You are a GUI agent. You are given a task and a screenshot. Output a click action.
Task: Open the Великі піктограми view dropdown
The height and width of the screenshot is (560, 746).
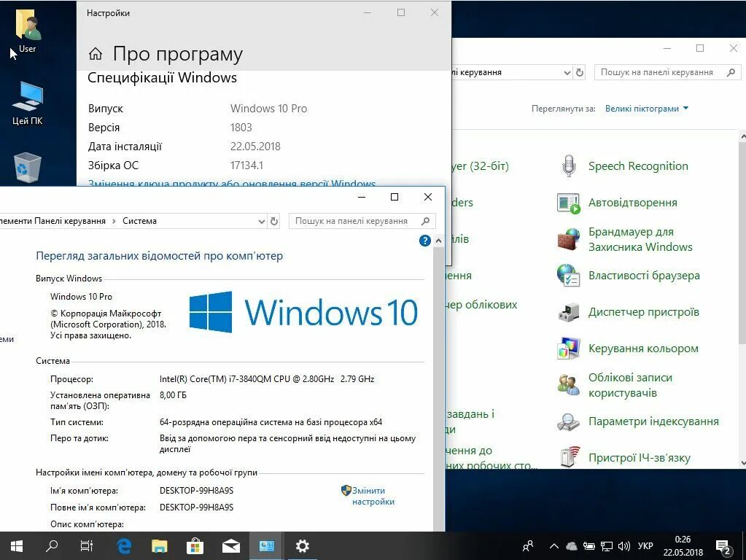click(x=647, y=109)
